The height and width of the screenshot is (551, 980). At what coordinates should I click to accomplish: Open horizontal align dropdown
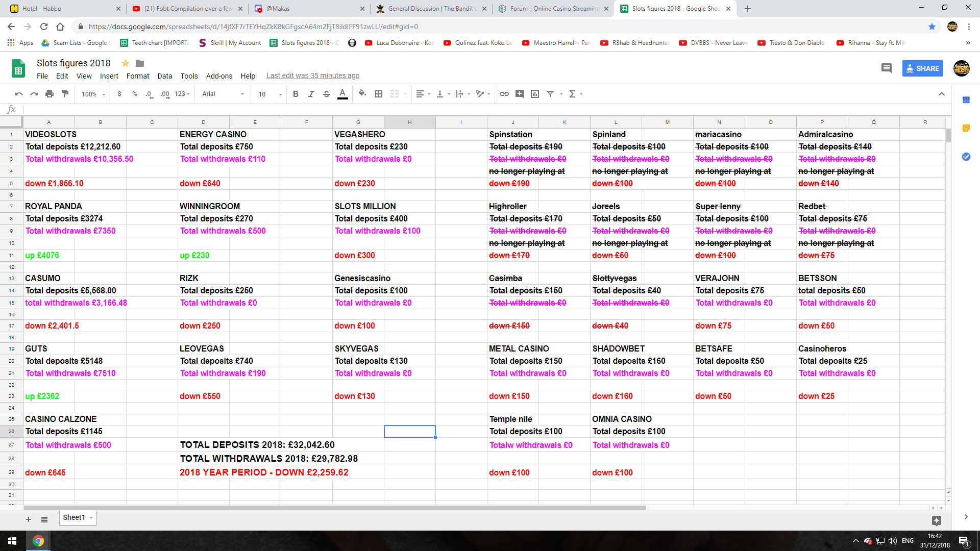click(423, 94)
